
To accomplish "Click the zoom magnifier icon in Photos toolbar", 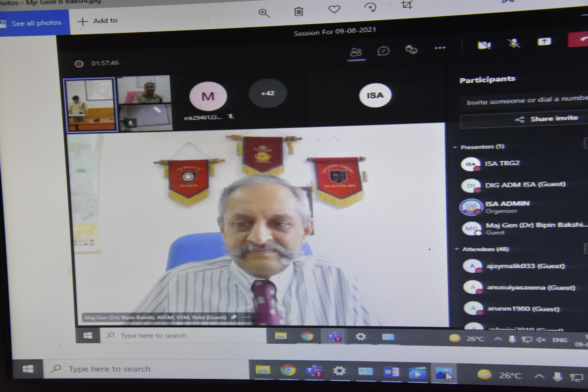I will (x=264, y=13).
